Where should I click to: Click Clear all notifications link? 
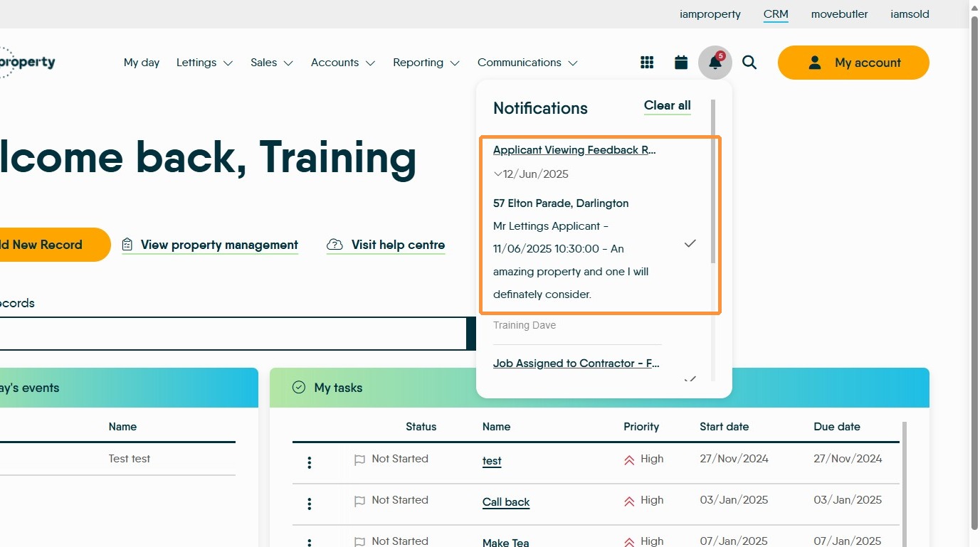coord(668,106)
